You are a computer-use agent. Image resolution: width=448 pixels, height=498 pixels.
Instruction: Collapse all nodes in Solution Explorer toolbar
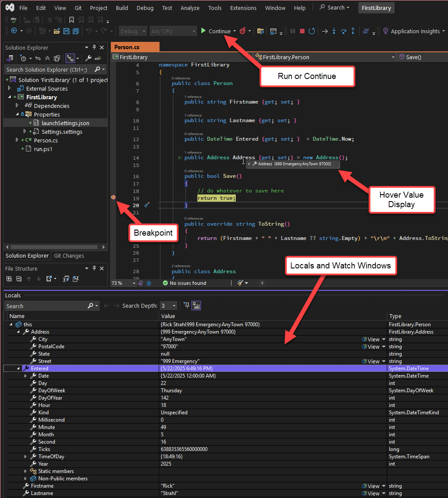pyautogui.click(x=47, y=58)
